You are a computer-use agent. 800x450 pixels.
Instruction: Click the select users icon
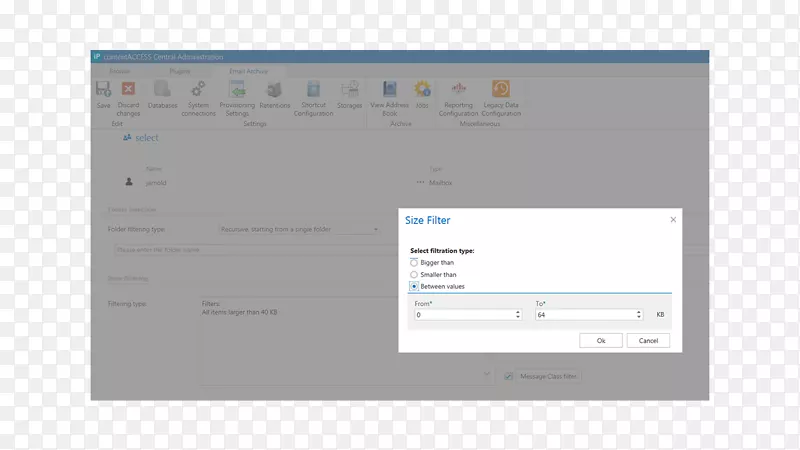coord(127,137)
